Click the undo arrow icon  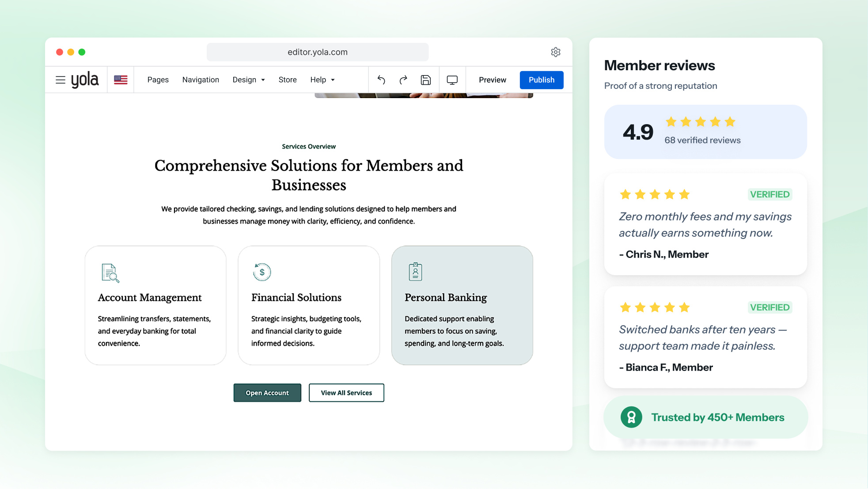click(x=381, y=80)
